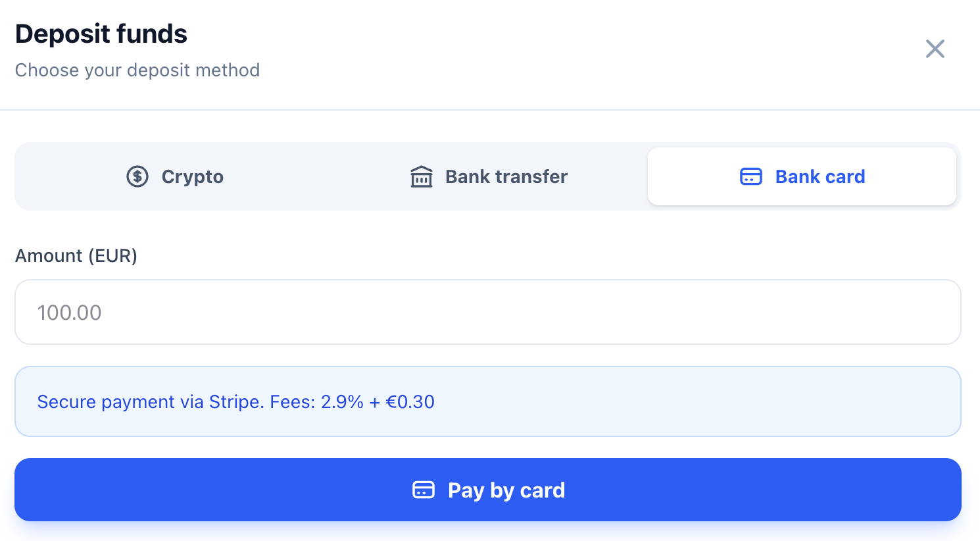Focus the Amount (EUR) input field
The image size is (980, 541).
pyautogui.click(x=488, y=312)
